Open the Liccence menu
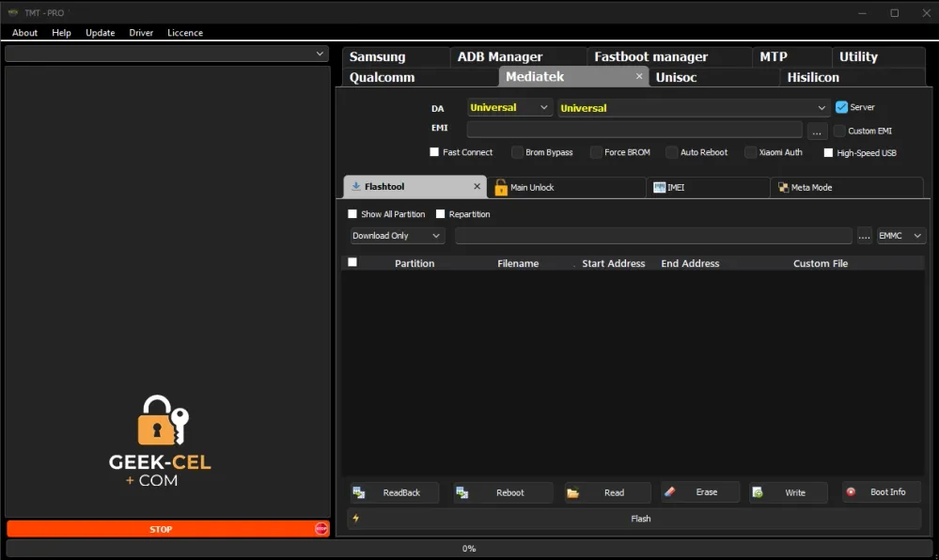 point(184,32)
